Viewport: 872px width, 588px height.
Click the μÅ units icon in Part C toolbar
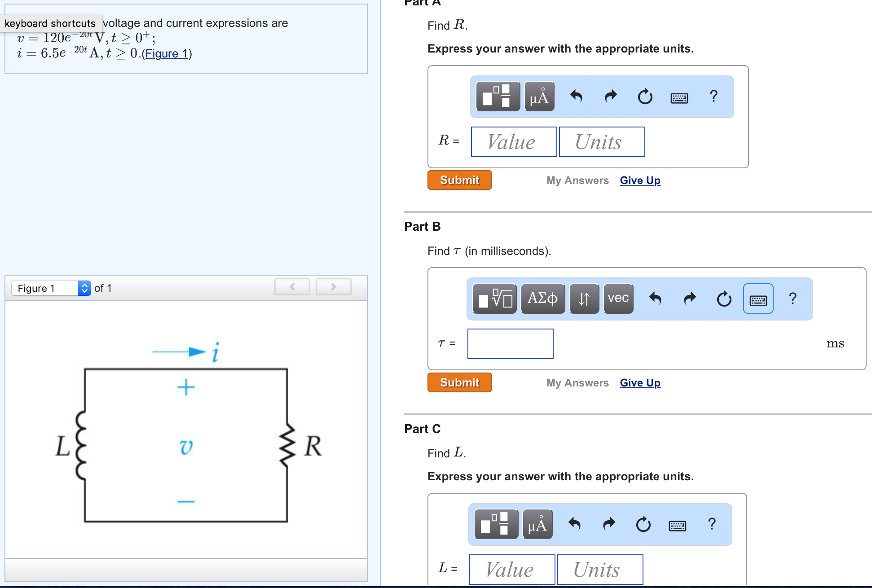click(537, 524)
